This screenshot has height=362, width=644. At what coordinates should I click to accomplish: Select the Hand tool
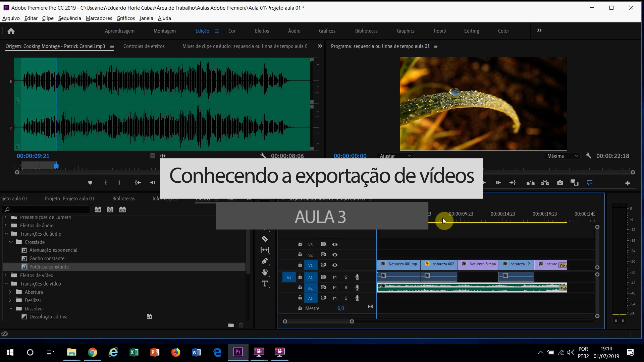tap(265, 272)
